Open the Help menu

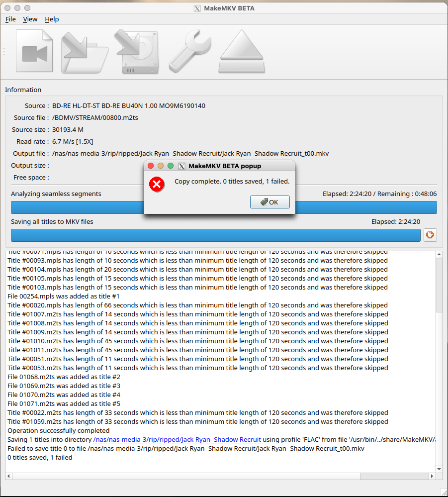coord(52,19)
